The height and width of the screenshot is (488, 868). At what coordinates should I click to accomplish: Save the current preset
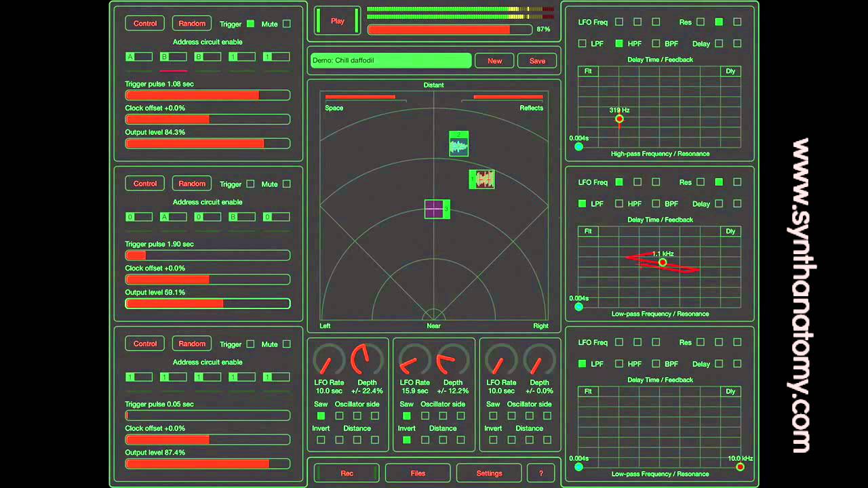(x=537, y=61)
